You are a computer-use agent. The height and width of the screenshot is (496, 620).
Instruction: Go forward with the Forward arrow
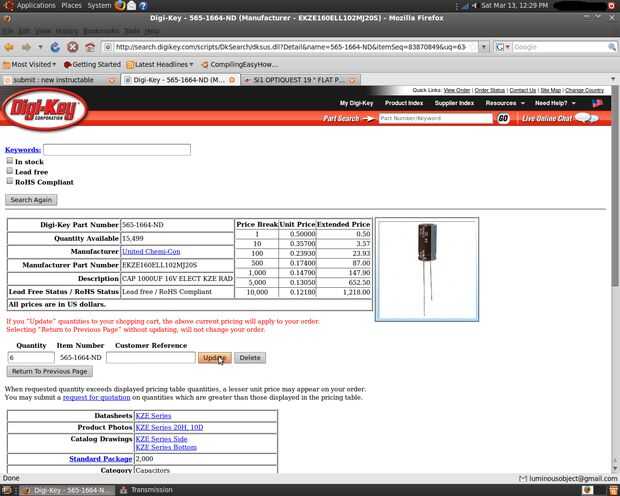pyautogui.click(x=26, y=47)
